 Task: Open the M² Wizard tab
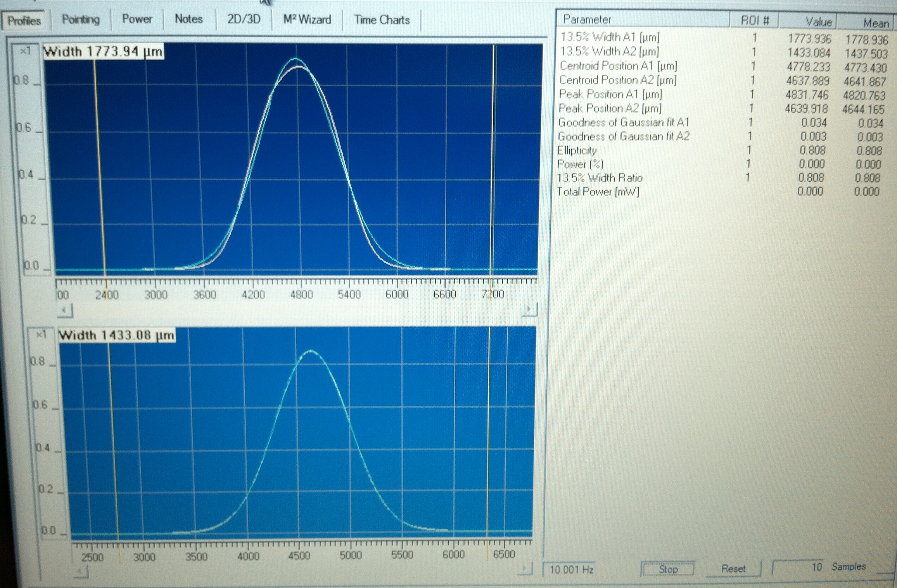click(307, 19)
